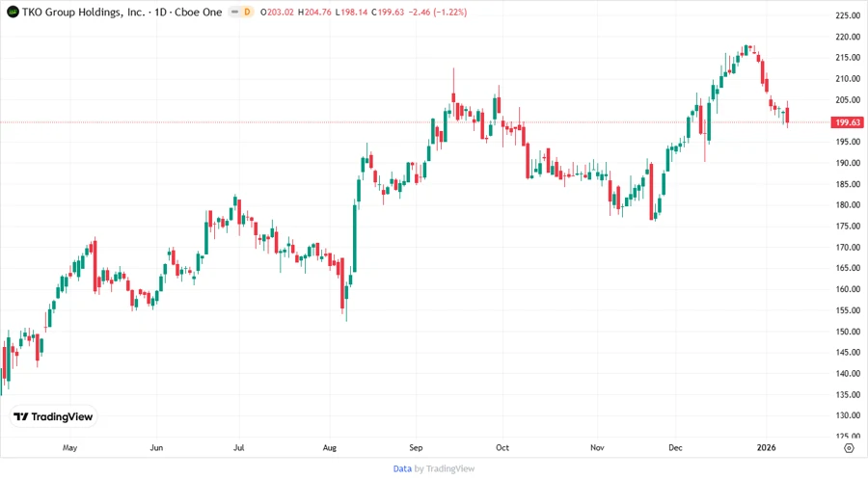Click the 145.00 price axis label
This screenshot has height=480, width=868.
[848, 352]
